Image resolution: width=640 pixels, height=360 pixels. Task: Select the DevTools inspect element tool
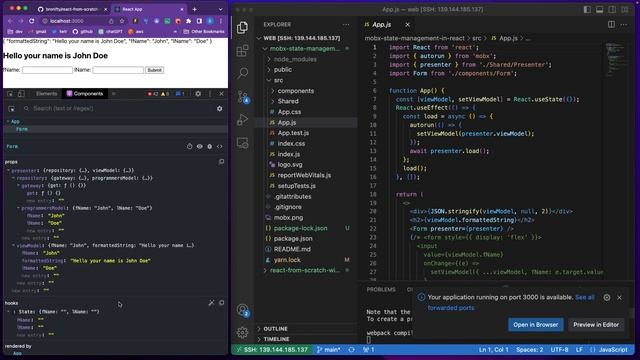(x=10, y=94)
